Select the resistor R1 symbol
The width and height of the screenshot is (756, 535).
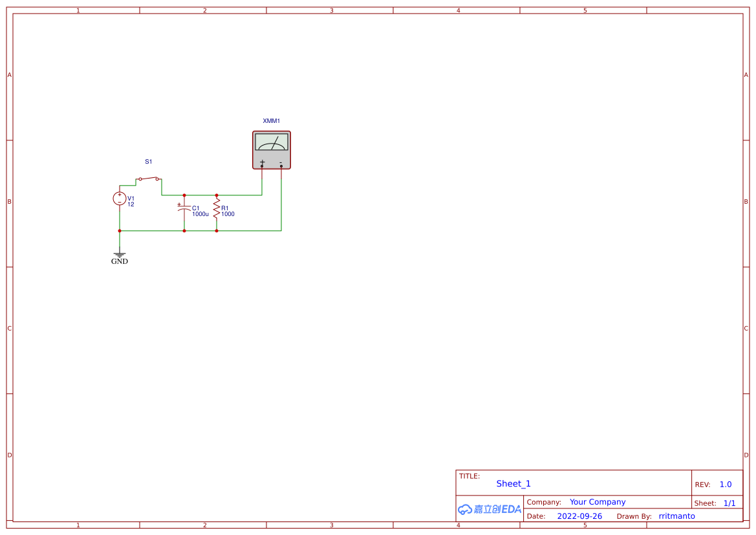point(217,208)
